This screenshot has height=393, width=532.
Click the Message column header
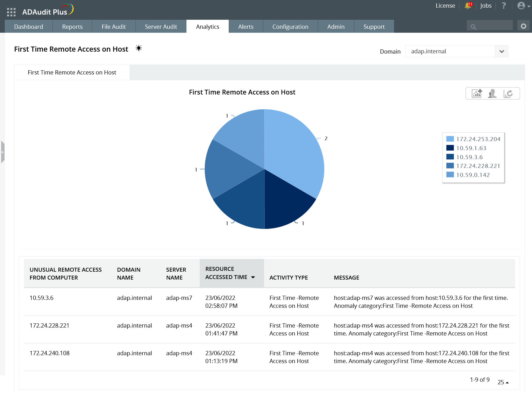click(346, 278)
